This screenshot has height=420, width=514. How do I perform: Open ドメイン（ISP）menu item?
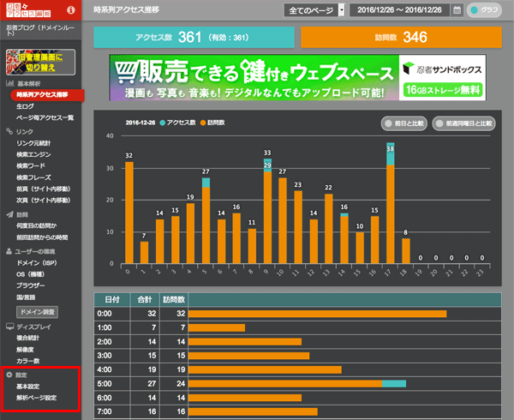[37, 263]
